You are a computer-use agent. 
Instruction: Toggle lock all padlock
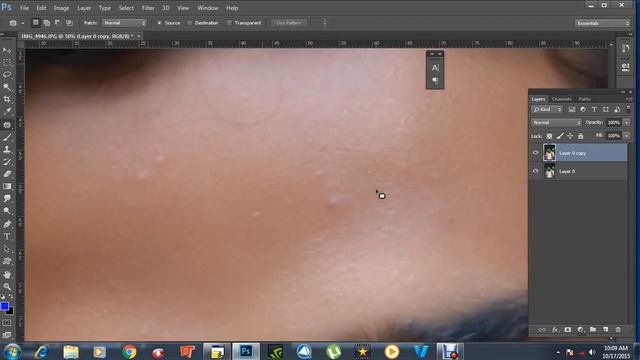tap(580, 136)
